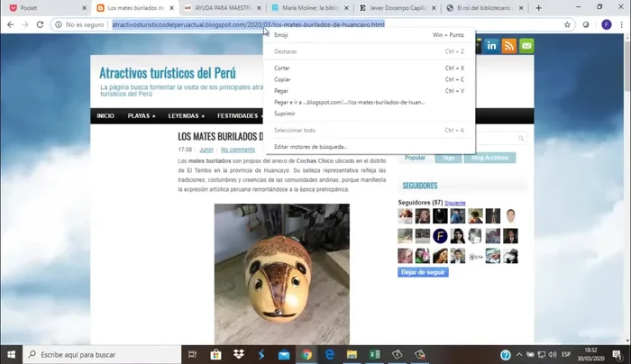Click the Dejar de seguir button
The height and width of the screenshot is (364, 631).
(x=423, y=272)
